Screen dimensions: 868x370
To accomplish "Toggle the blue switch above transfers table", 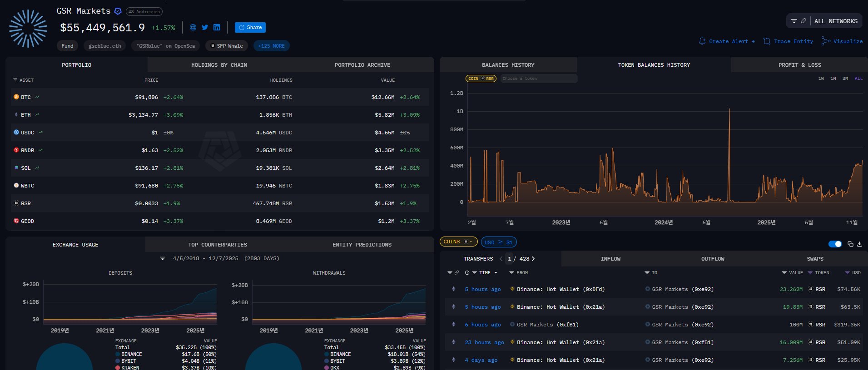I will (835, 244).
